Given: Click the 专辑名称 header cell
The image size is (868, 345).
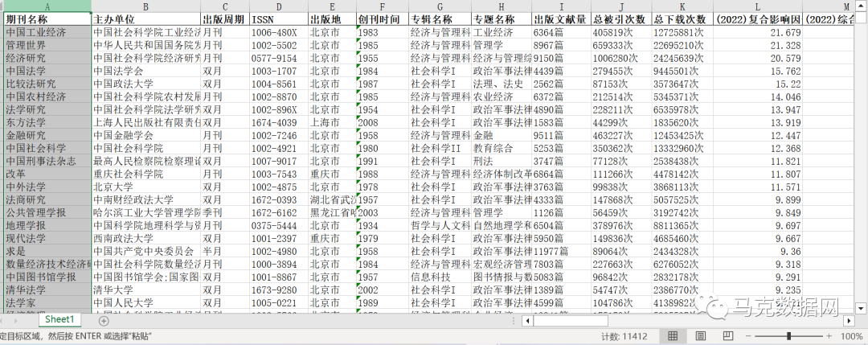Looking at the screenshot, I should click(440, 19).
